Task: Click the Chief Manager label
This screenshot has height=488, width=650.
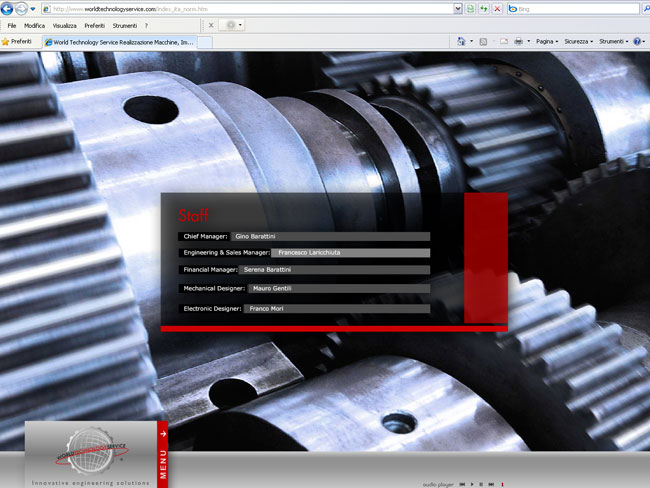Action: pyautogui.click(x=205, y=236)
